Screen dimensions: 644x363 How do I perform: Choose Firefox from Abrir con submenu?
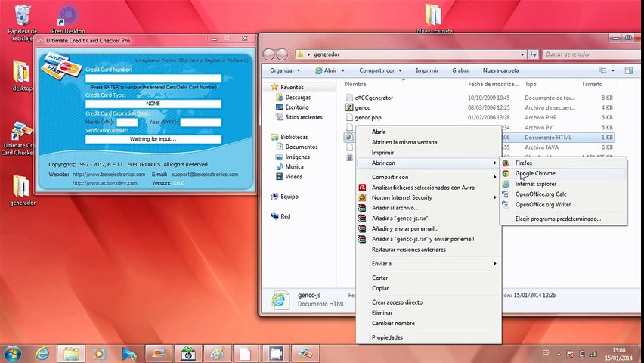coord(524,163)
